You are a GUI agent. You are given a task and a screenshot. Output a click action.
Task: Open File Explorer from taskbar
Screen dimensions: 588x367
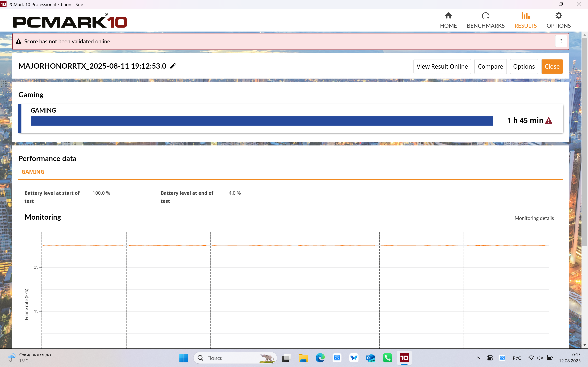303,358
